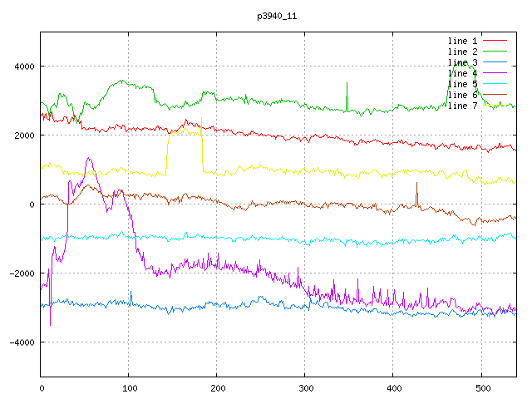Click the red line 1 legend sample
The image size is (532, 399).
coord(496,41)
